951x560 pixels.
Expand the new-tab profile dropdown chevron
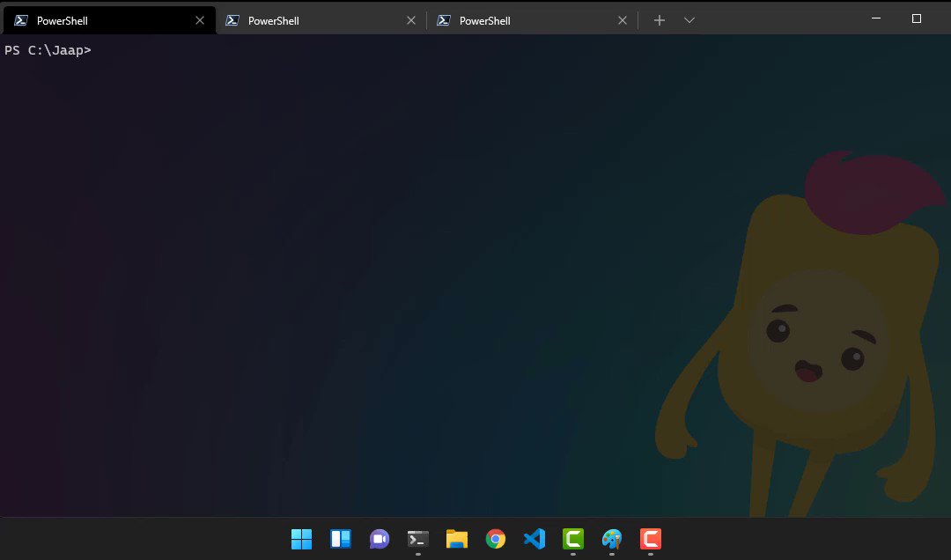689,20
